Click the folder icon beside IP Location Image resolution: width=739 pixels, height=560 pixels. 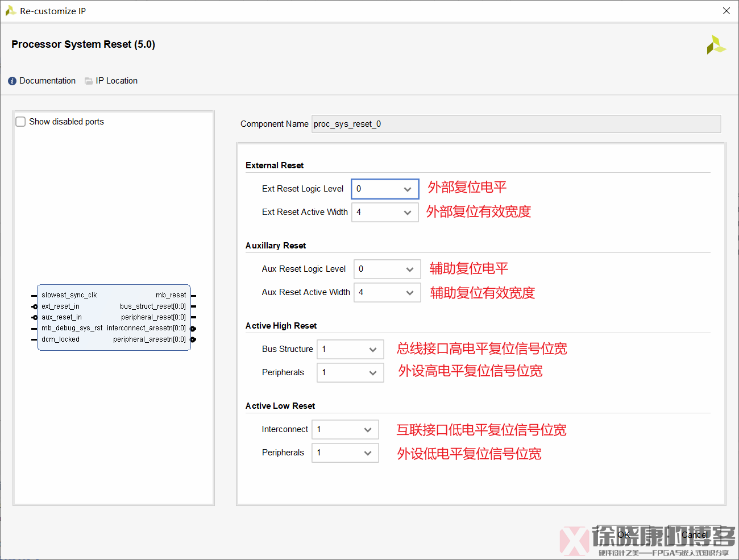[x=88, y=80]
